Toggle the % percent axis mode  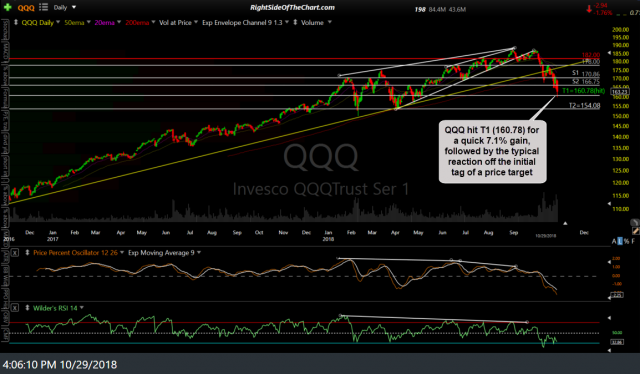click(627, 241)
